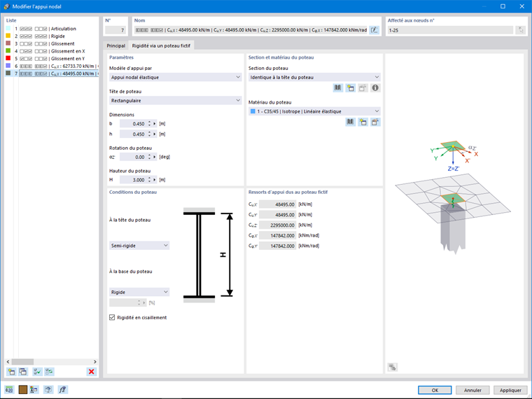Open the Semi-rigide column head condition dropdown
The image size is (532, 399).
pyautogui.click(x=139, y=245)
